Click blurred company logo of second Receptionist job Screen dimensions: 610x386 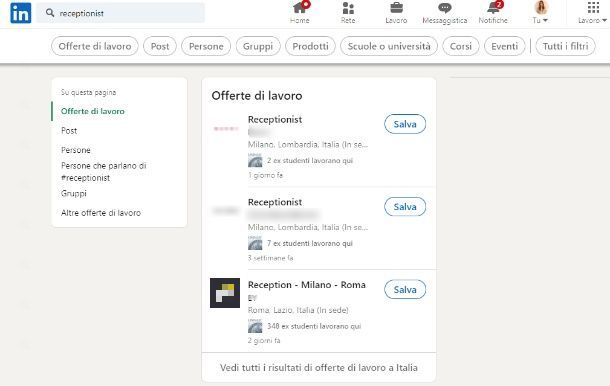coord(225,211)
